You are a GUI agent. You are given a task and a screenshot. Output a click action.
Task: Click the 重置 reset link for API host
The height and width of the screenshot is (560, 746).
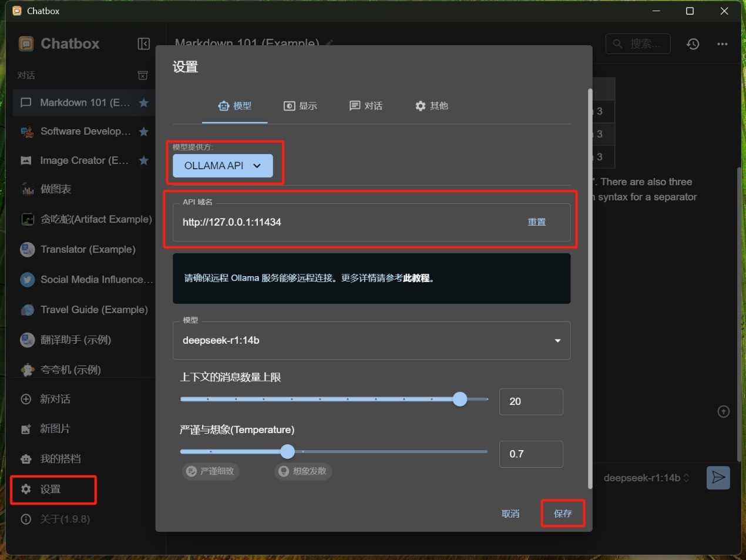(536, 222)
